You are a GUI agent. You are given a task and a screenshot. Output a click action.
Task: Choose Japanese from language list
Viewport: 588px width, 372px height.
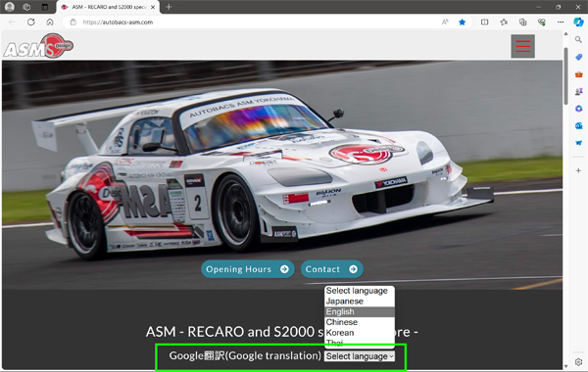[360, 302]
